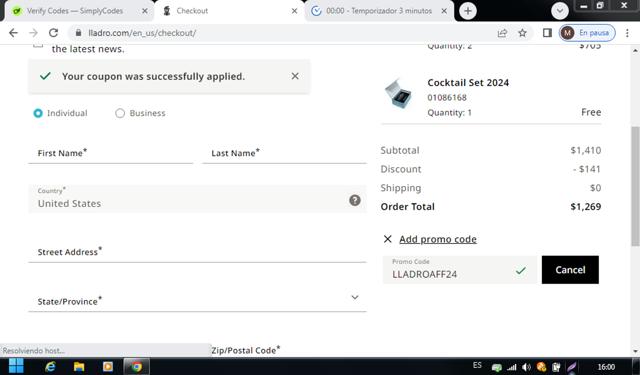
Task: Open Cocktail Set 2024 product name
Action: click(x=468, y=82)
